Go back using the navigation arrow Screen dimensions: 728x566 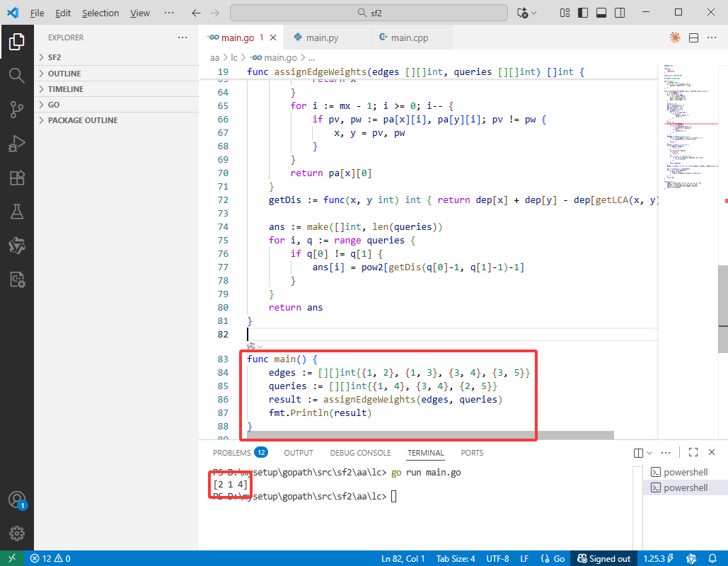click(x=197, y=13)
